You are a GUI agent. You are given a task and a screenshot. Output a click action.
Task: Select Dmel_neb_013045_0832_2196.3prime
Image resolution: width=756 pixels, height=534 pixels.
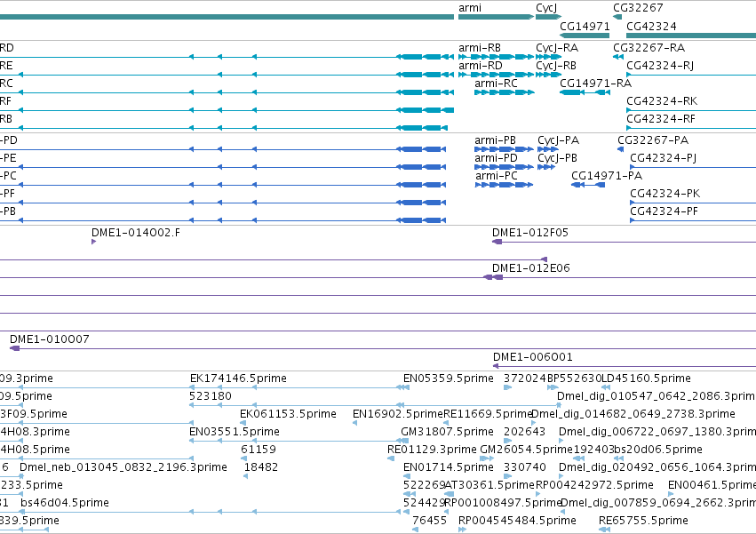point(123,468)
